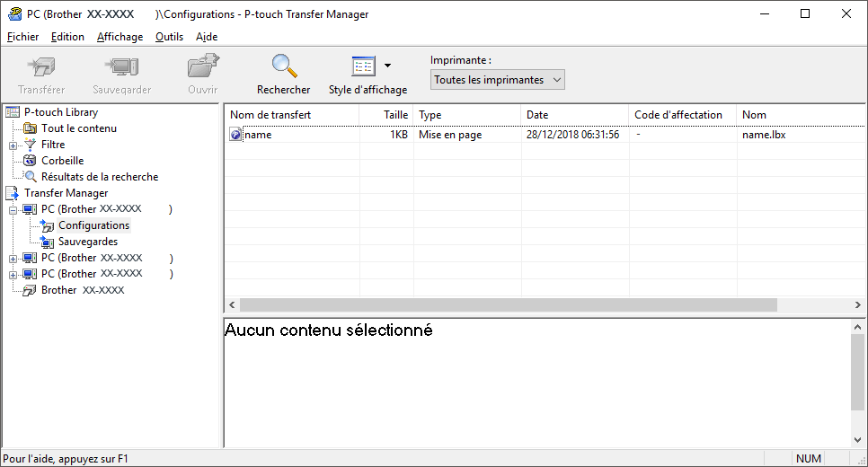Sort by Taille column header
The height and width of the screenshot is (467, 868).
[386, 115]
